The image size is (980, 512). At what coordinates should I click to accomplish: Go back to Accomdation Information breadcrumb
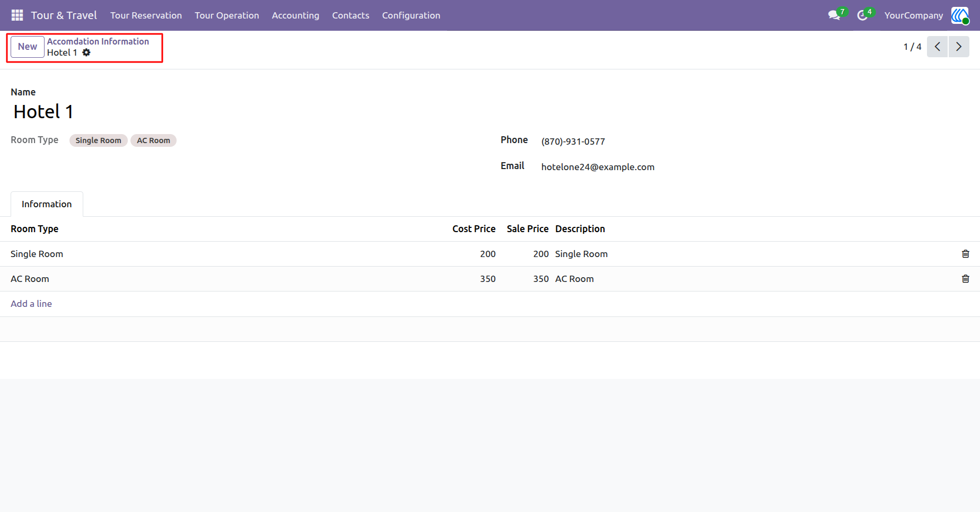(x=98, y=41)
